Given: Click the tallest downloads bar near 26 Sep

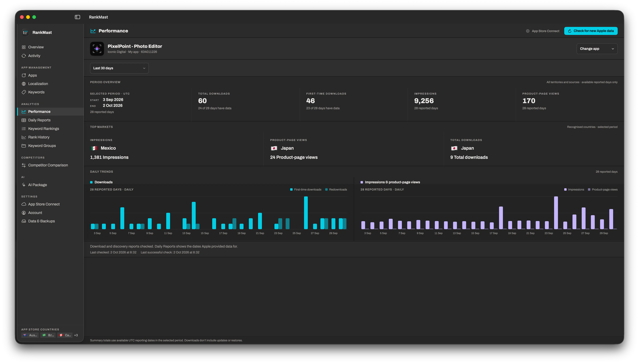Looking at the screenshot, I should click(x=306, y=213).
